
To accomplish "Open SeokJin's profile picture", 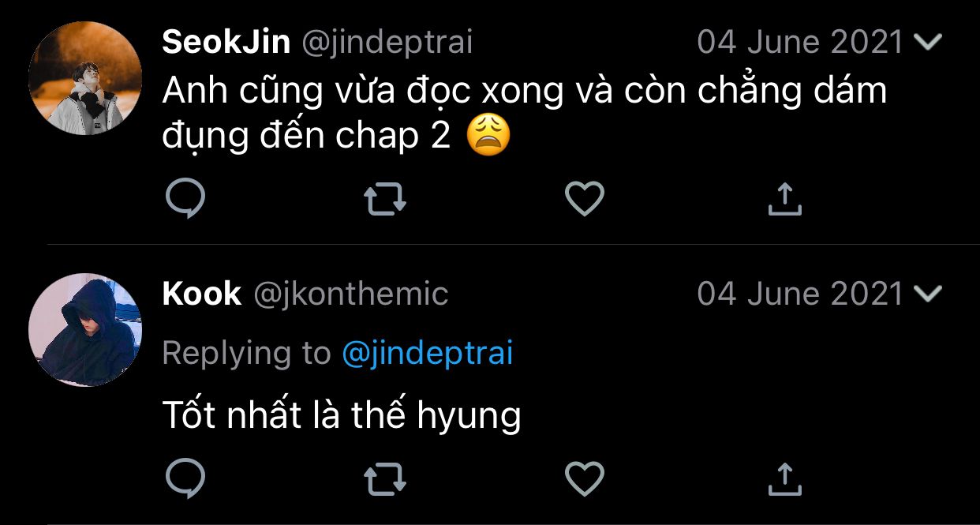I will pos(85,78).
